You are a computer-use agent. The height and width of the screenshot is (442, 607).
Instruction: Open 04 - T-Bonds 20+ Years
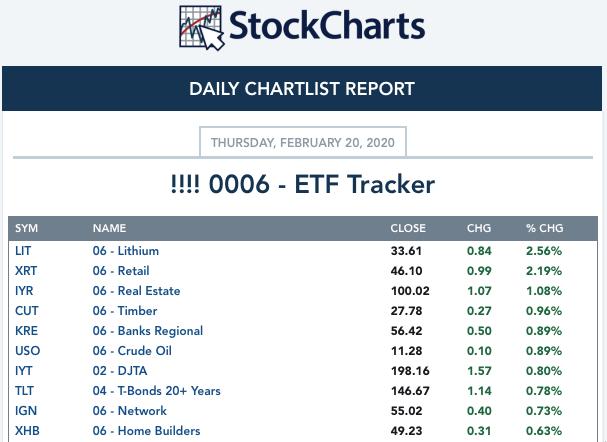(156, 391)
